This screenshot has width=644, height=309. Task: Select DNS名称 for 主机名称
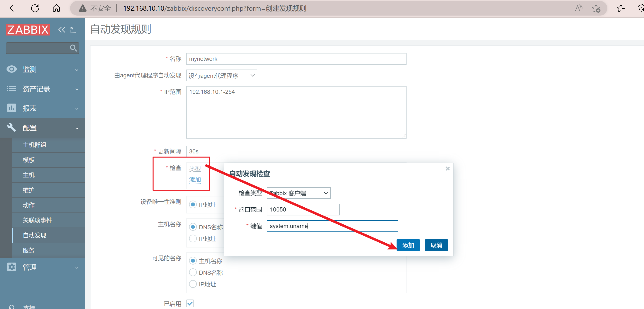tap(193, 227)
